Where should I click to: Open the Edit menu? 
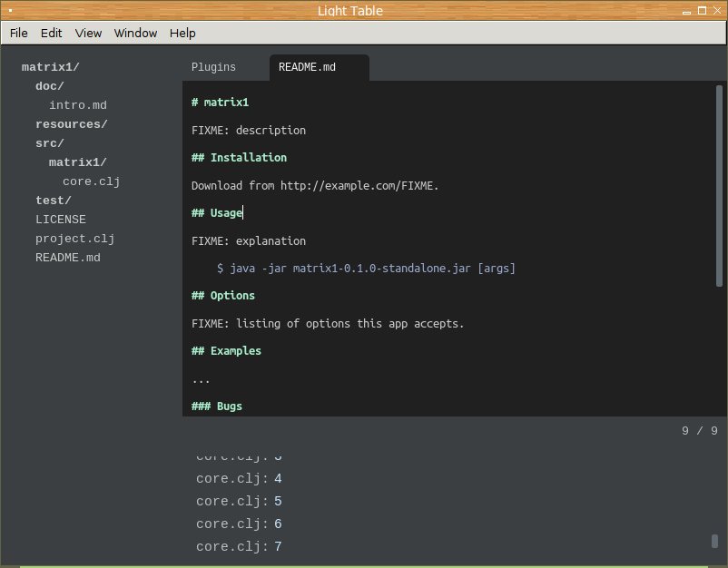51,33
